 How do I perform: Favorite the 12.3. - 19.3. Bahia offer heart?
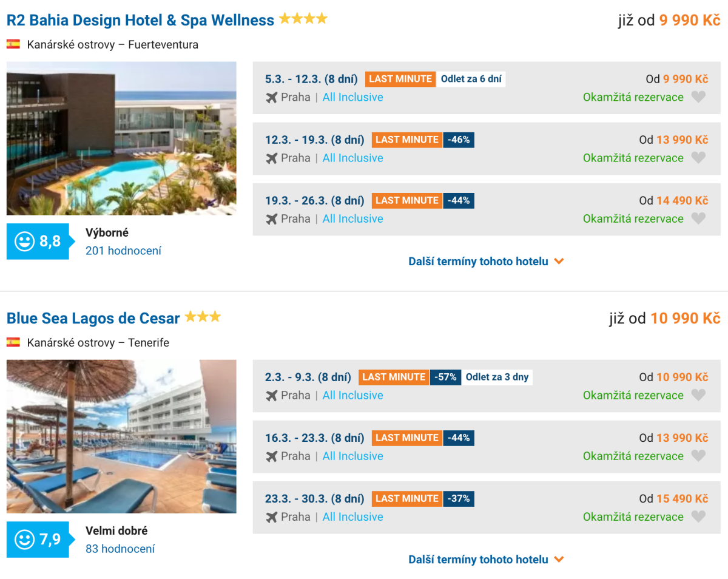point(698,158)
